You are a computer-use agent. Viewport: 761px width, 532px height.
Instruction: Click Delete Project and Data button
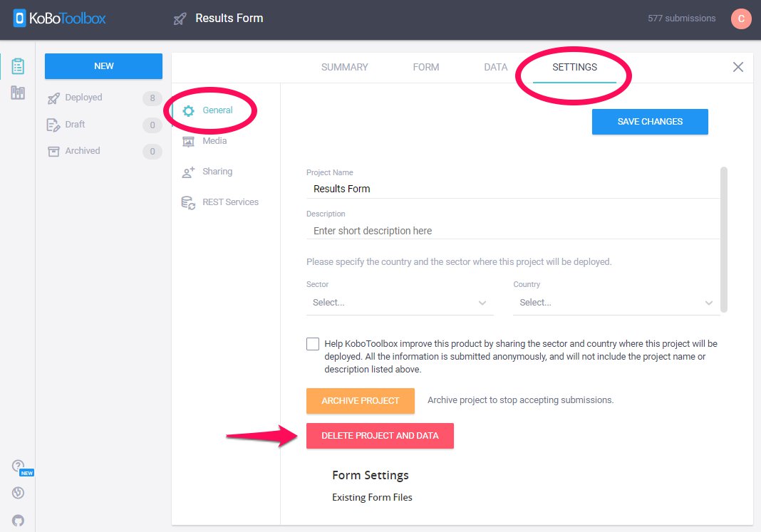coord(380,436)
